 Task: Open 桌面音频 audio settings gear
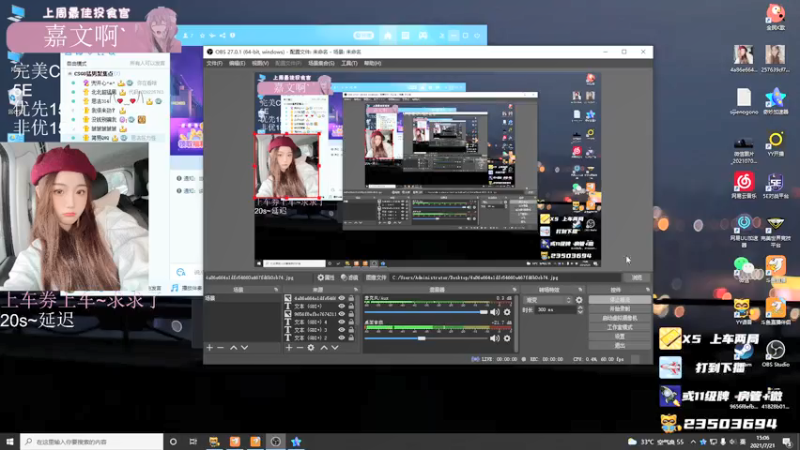[x=507, y=338]
